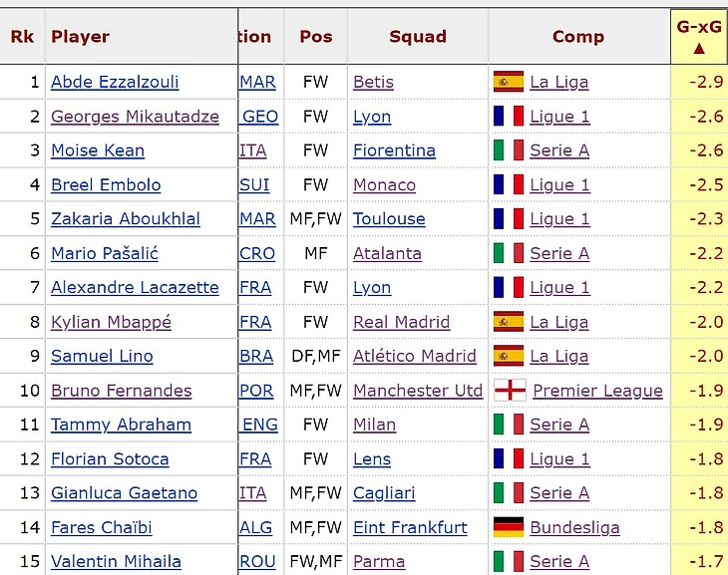The image size is (728, 575).
Task: Click the Italy flag in Valentin Mihaila's row
Action: pos(509,561)
